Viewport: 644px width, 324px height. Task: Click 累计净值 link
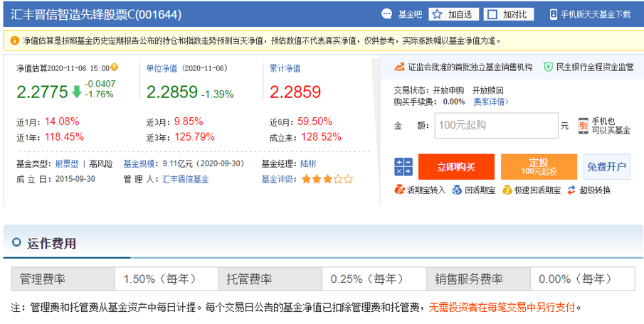click(x=285, y=68)
